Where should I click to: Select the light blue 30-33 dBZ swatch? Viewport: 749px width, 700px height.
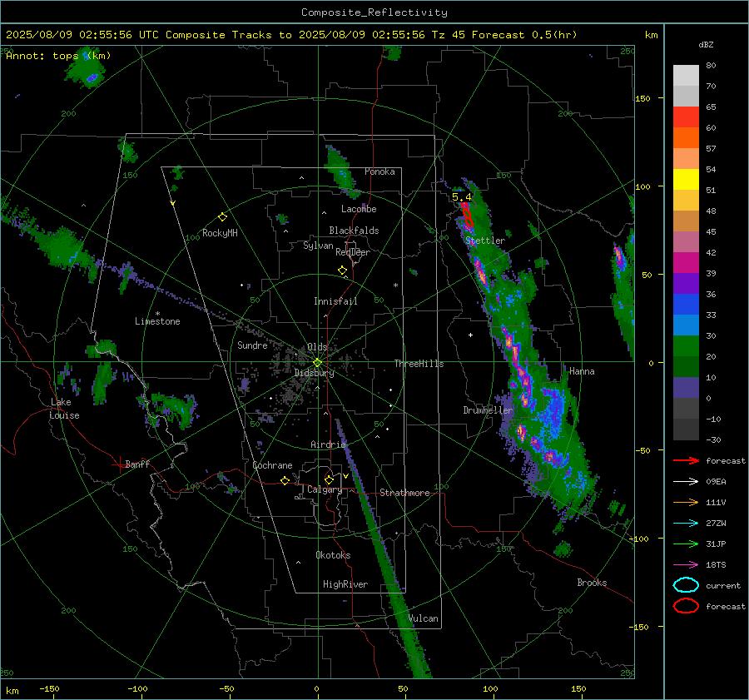686,325
